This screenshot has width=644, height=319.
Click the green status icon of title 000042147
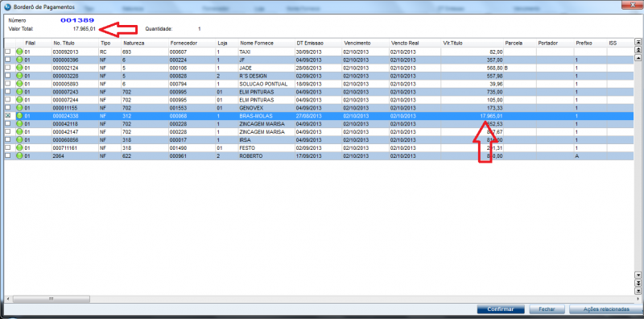(19, 132)
